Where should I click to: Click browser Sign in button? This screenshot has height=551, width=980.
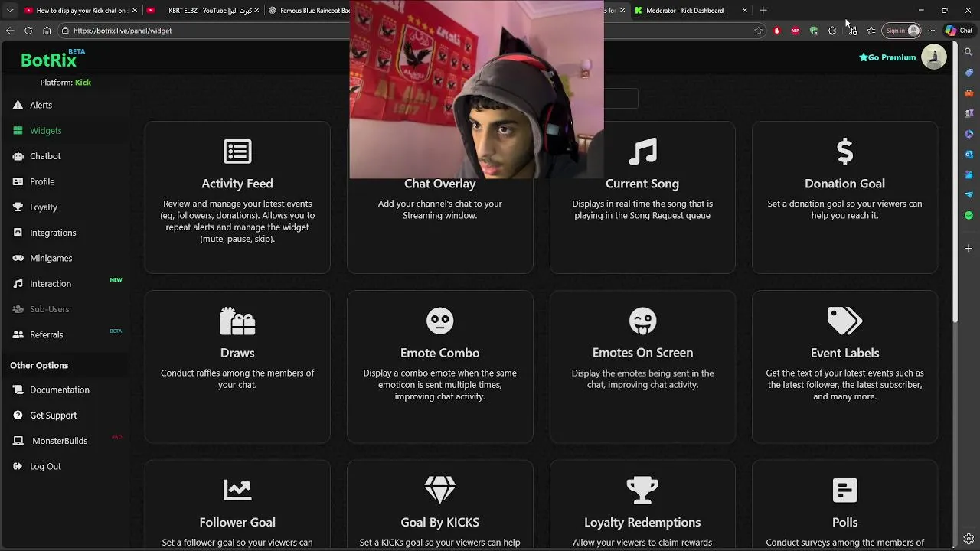coord(902,31)
